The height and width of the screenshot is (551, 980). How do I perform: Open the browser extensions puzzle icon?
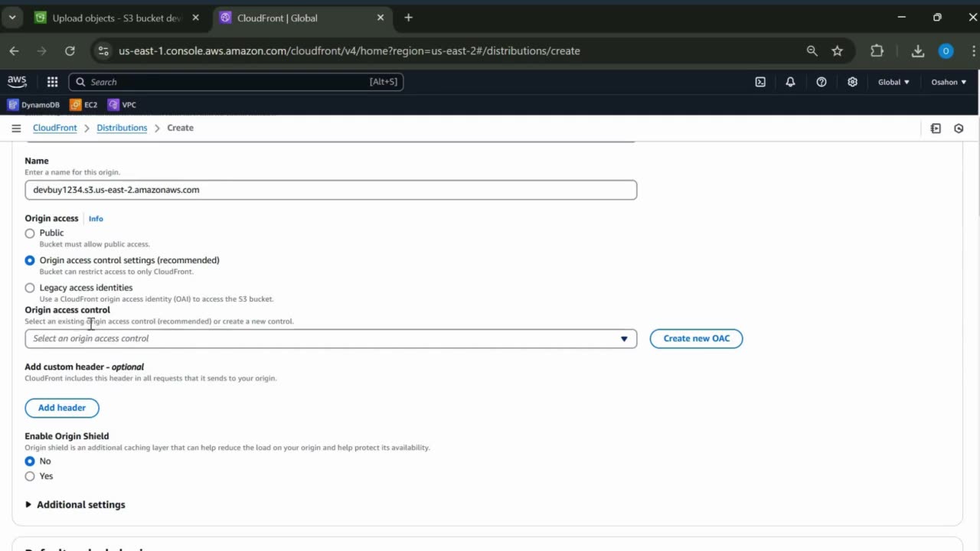tap(877, 51)
